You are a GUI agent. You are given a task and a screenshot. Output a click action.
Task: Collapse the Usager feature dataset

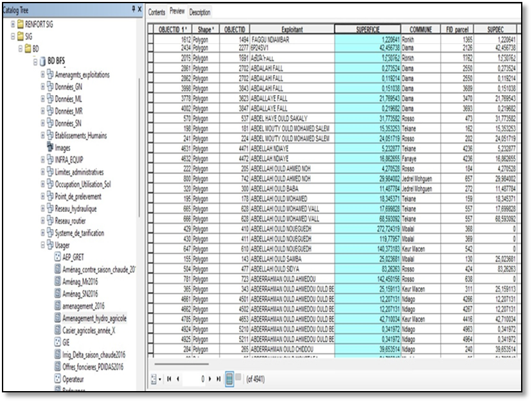(x=43, y=245)
